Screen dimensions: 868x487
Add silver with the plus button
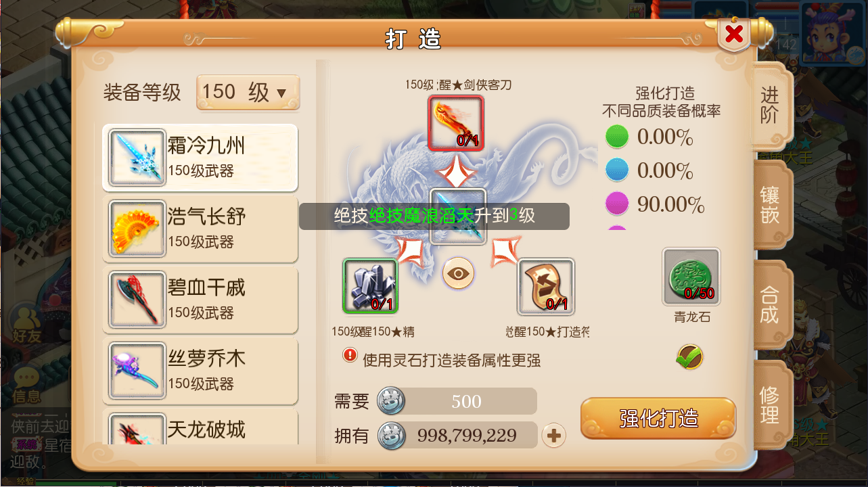(554, 436)
